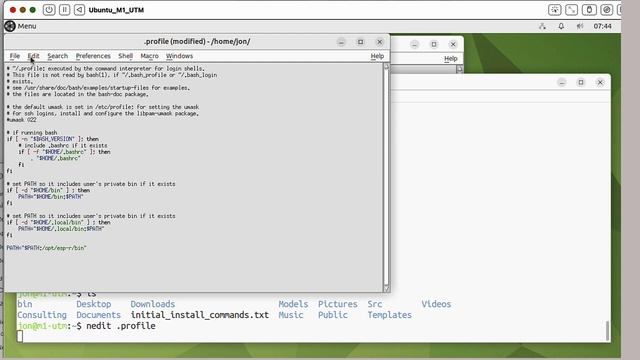
Task: Close the .profile NEdit window
Action: point(380,42)
